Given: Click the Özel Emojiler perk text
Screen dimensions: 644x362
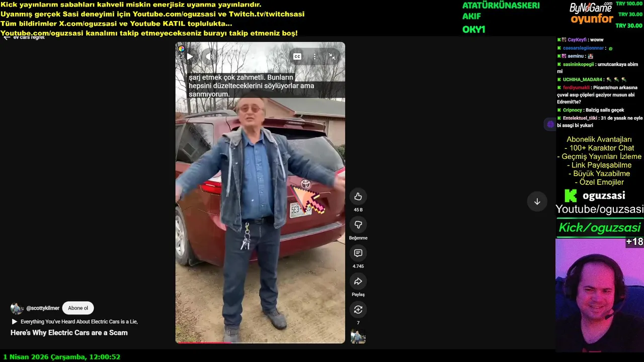Looking at the screenshot, I should (x=599, y=182).
